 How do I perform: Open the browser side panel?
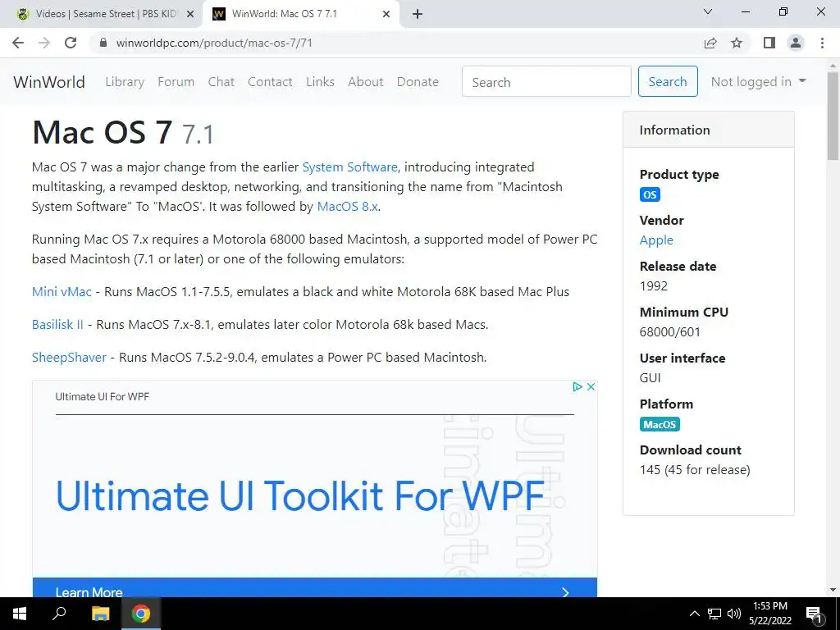tap(769, 43)
